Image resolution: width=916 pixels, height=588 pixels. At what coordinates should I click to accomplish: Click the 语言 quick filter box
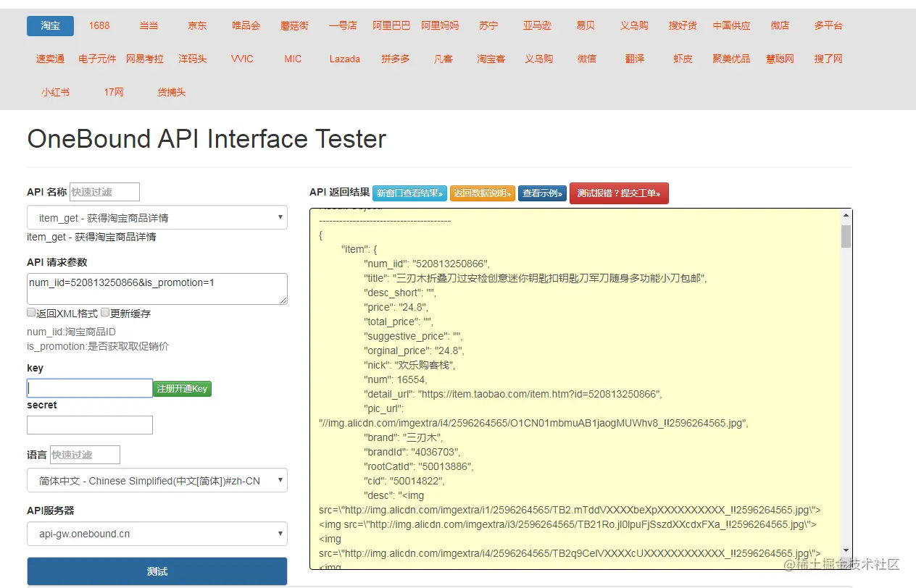coord(85,455)
